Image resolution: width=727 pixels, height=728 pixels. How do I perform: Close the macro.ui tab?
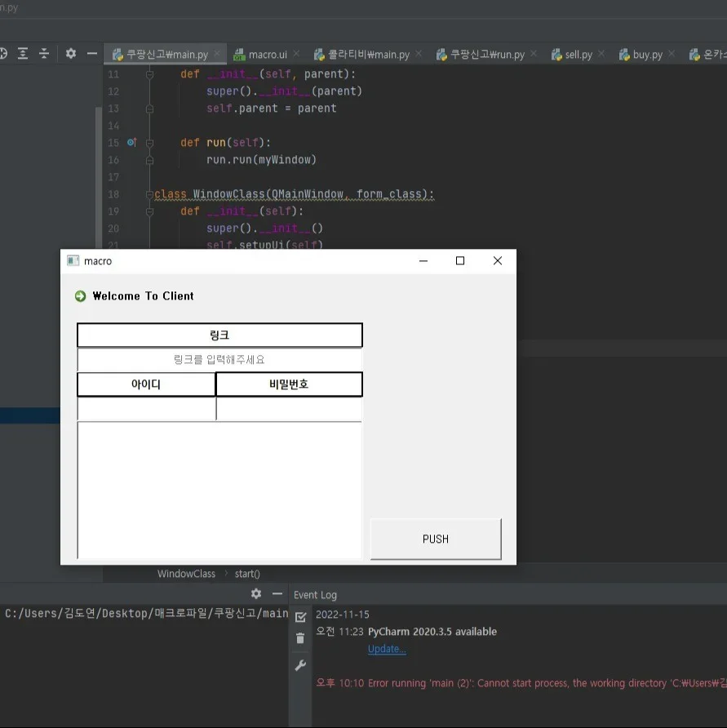(296, 54)
